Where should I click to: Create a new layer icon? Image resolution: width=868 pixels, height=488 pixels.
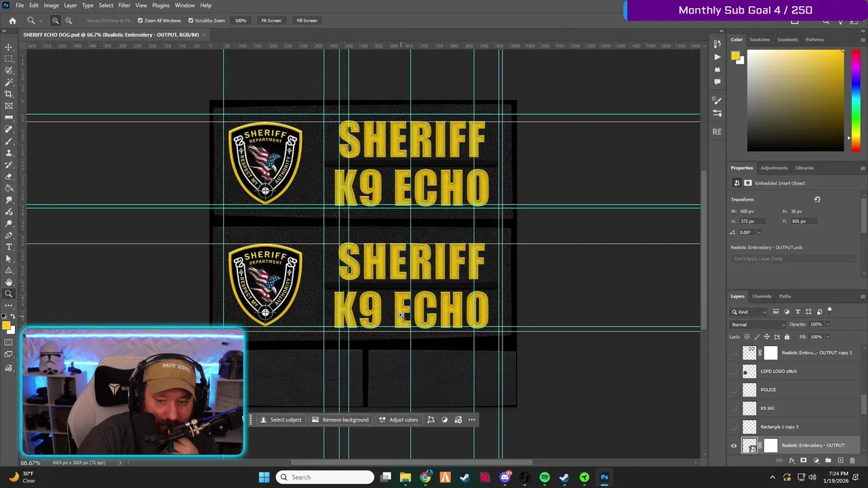pyautogui.click(x=840, y=460)
